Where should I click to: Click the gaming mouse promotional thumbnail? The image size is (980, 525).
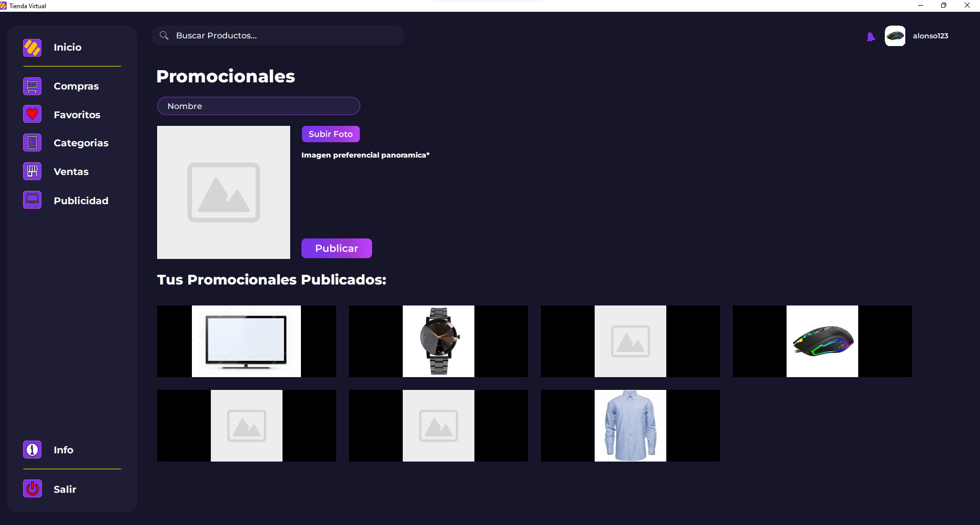[x=822, y=341]
